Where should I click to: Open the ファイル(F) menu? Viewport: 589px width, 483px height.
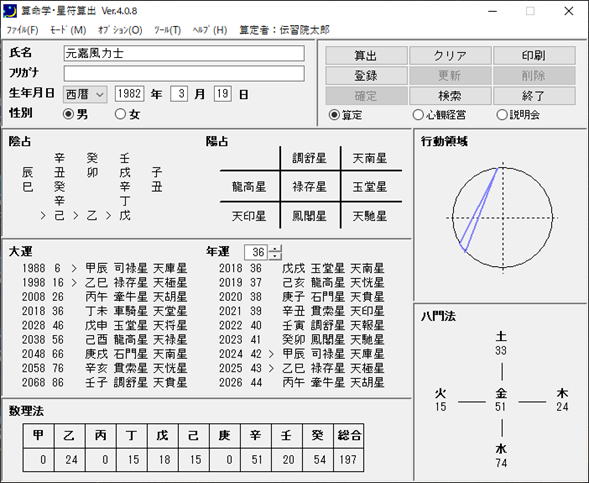coord(23,30)
